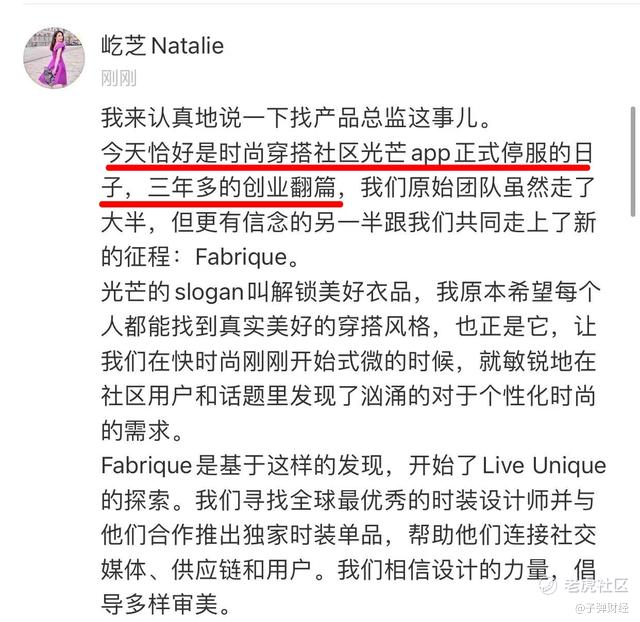Click the underlined text 今天恰好是时尚穿搭社区光芒
Screen dimensions: 640x622
[254, 153]
